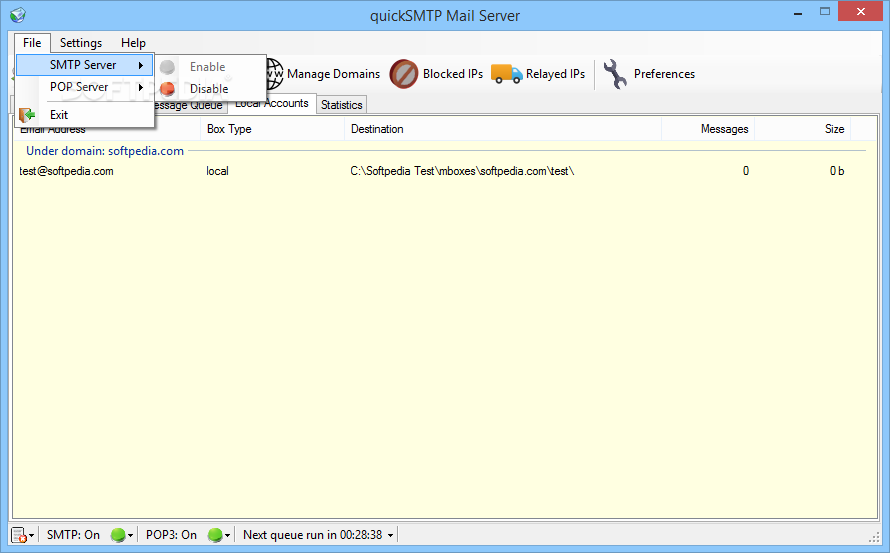Viewport: 890px width, 553px height.
Task: Click the window resize grip corner
Action: click(x=874, y=537)
